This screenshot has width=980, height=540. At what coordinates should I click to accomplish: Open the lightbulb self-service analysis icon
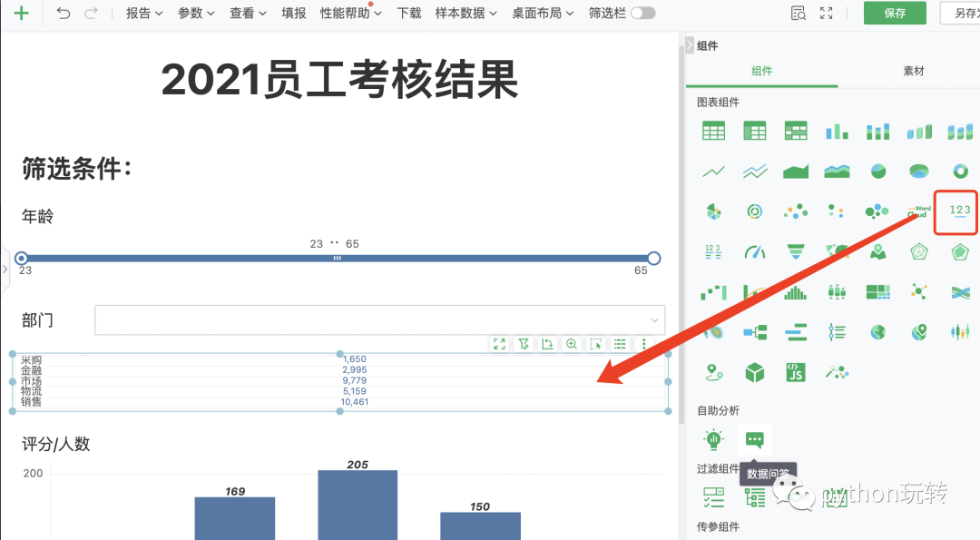coord(714,439)
